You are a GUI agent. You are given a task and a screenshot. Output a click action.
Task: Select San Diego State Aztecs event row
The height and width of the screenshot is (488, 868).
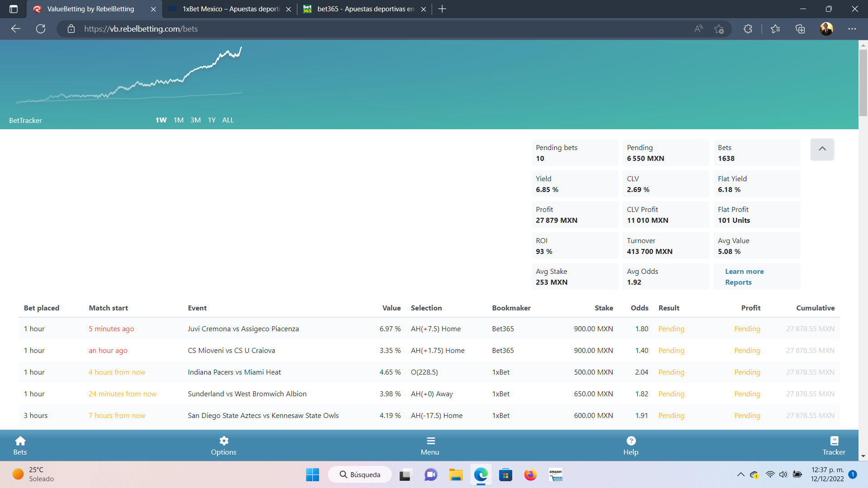429,416
